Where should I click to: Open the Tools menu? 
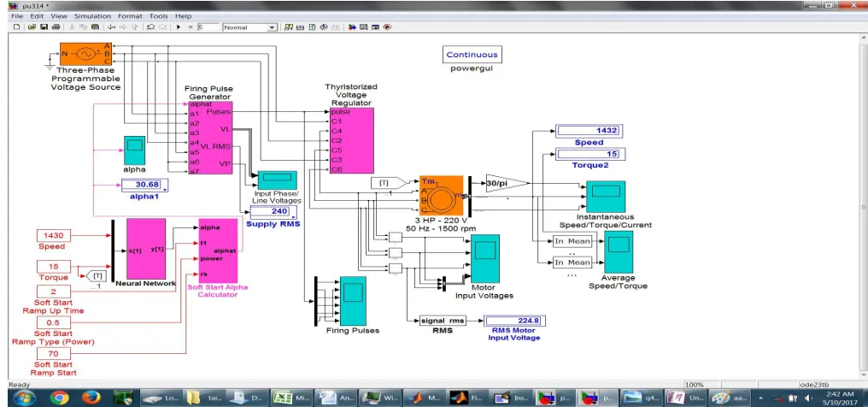pyautogui.click(x=158, y=16)
